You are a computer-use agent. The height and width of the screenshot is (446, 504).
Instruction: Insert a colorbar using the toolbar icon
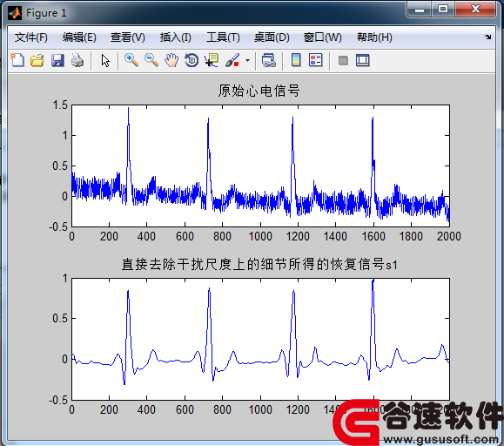[296, 60]
